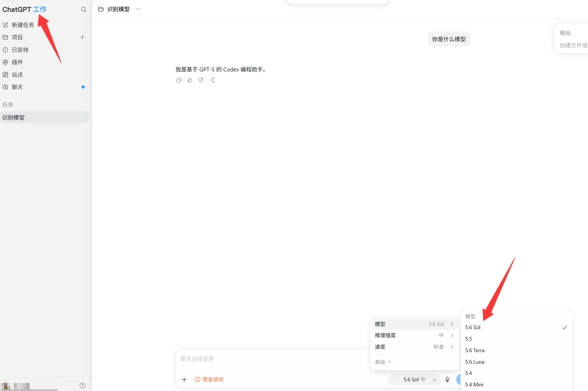
Task: Click the 要求后续变更 input field
Action: pyautogui.click(x=273, y=359)
